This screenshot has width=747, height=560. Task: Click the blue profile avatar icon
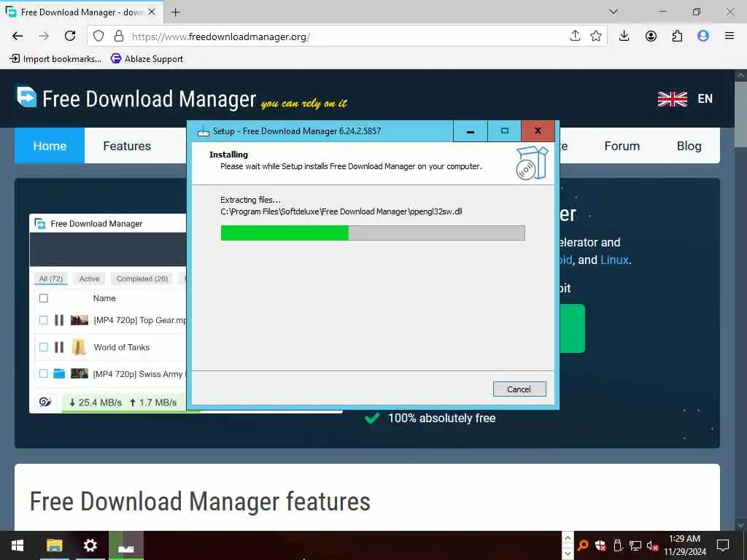pyautogui.click(x=703, y=36)
